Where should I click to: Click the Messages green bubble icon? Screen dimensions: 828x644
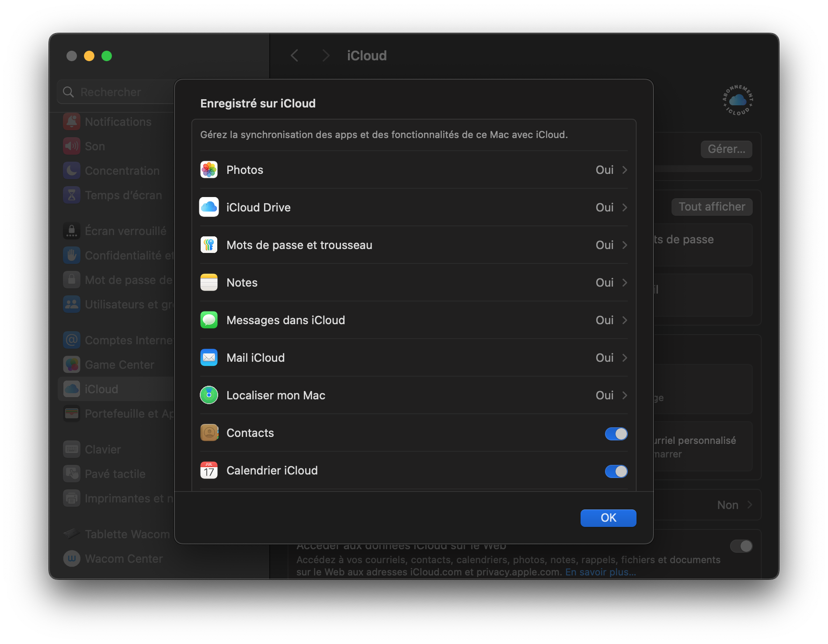click(x=209, y=320)
